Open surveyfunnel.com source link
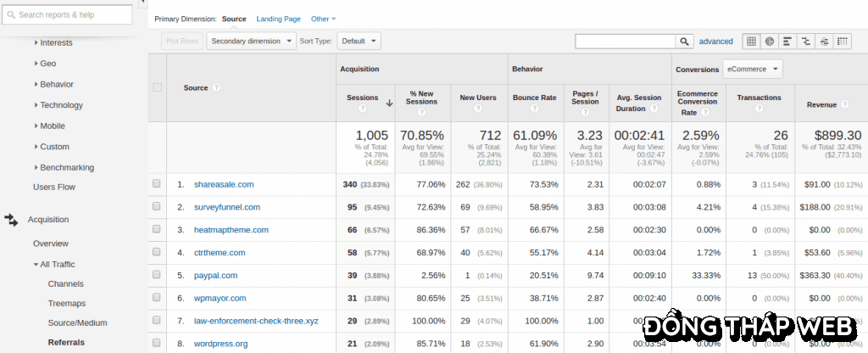This screenshot has height=353, width=868. (227, 207)
